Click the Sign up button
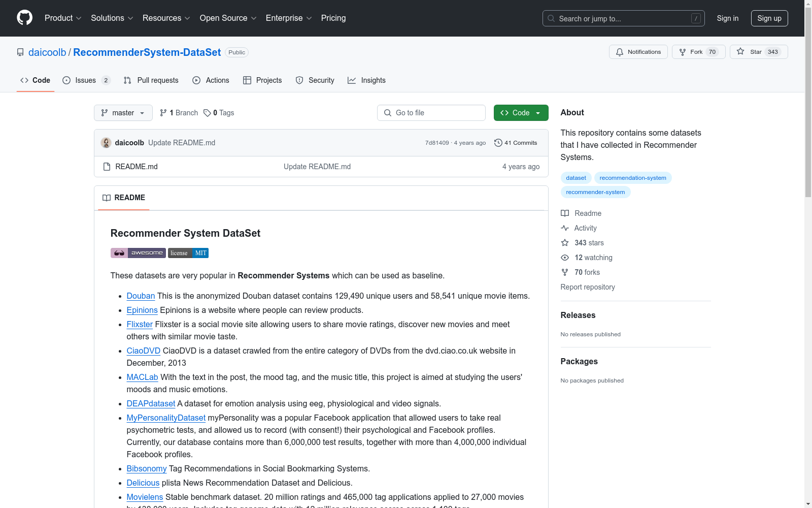The image size is (812, 508). point(769,18)
